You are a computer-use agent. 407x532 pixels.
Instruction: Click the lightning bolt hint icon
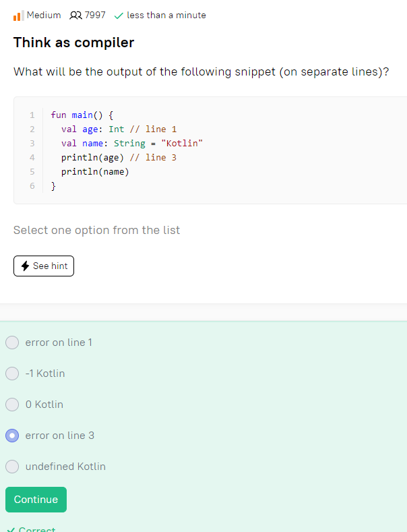tap(25, 266)
